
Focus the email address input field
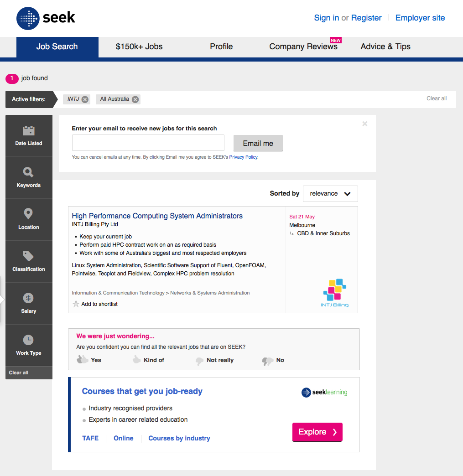[x=148, y=143]
